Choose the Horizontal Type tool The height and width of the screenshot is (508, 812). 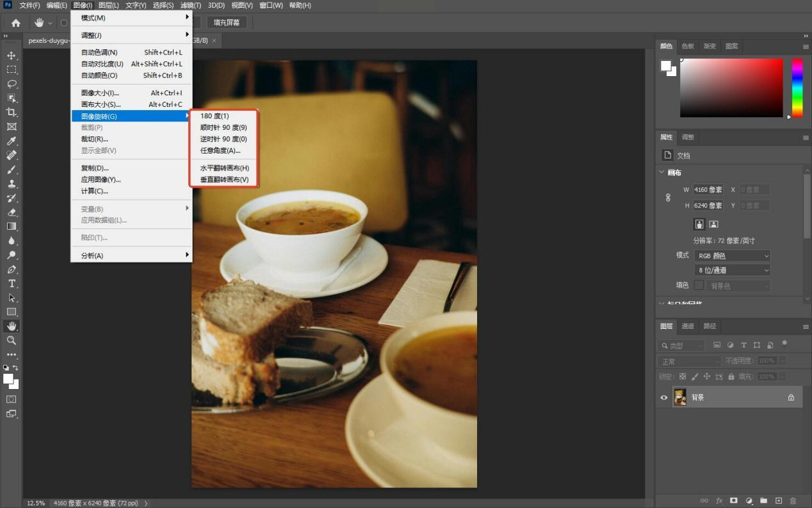[x=12, y=283]
